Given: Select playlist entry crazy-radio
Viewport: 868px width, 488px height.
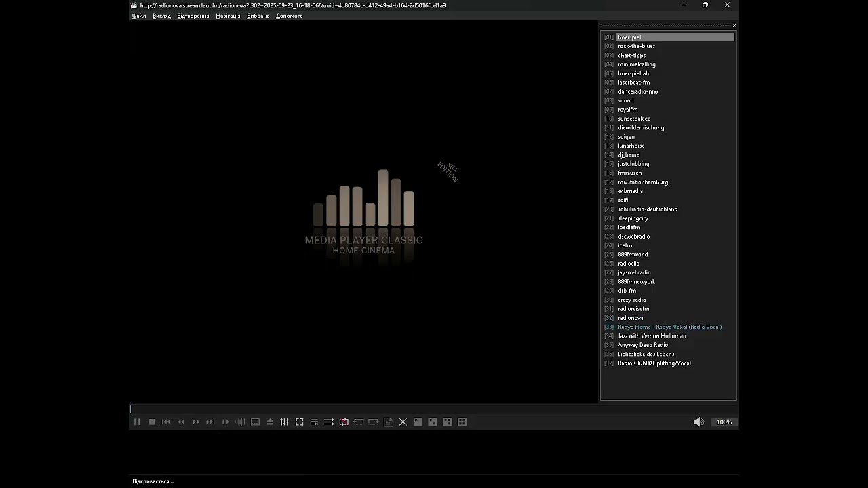Looking at the screenshot, I should (669, 300).
